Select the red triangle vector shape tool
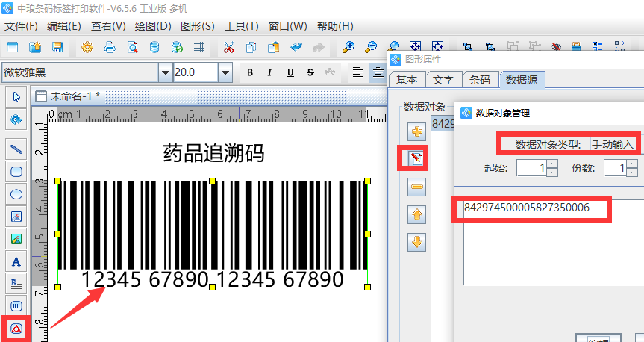Viewport: 644px width, 342px height. point(16,329)
